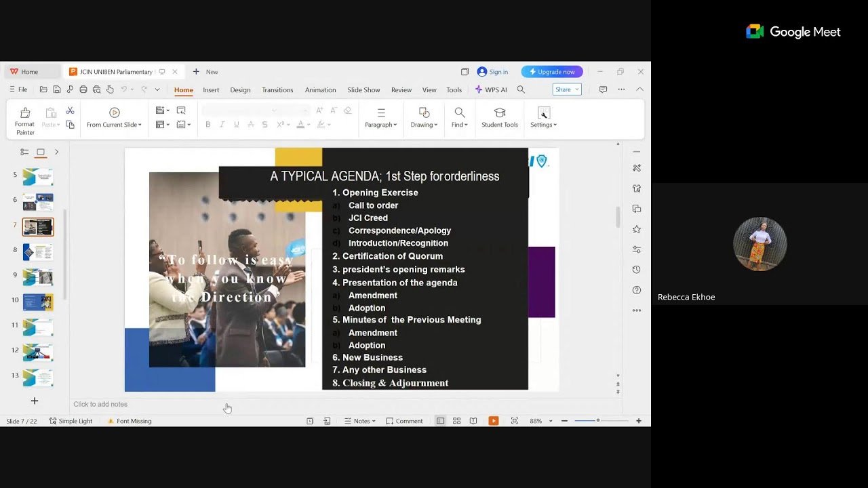Open the comments panel icon near Share
The image size is (868, 488).
click(603, 89)
